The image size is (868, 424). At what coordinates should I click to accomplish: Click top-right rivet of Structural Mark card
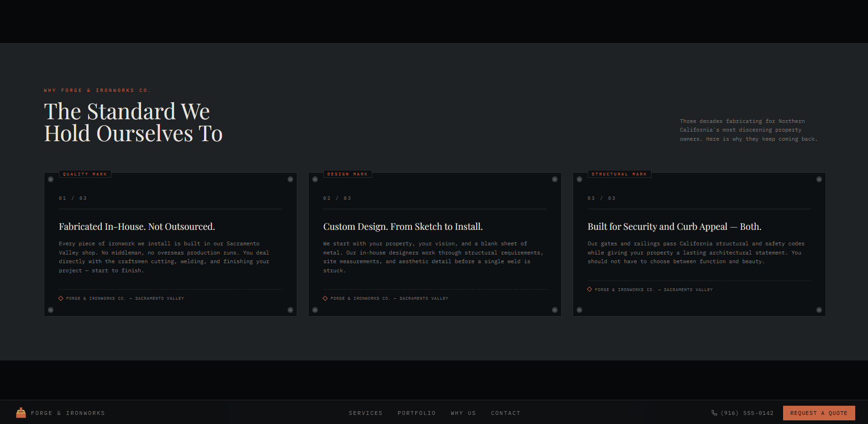coord(819,179)
